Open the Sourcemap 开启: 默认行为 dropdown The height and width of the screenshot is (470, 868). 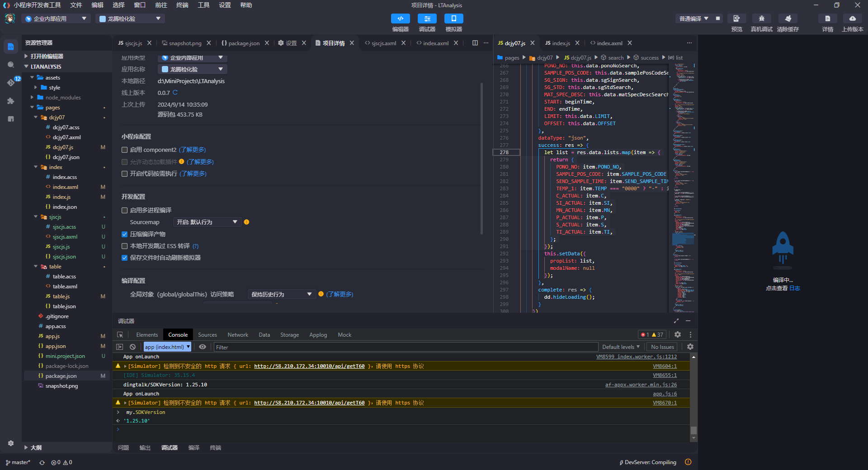[207, 222]
